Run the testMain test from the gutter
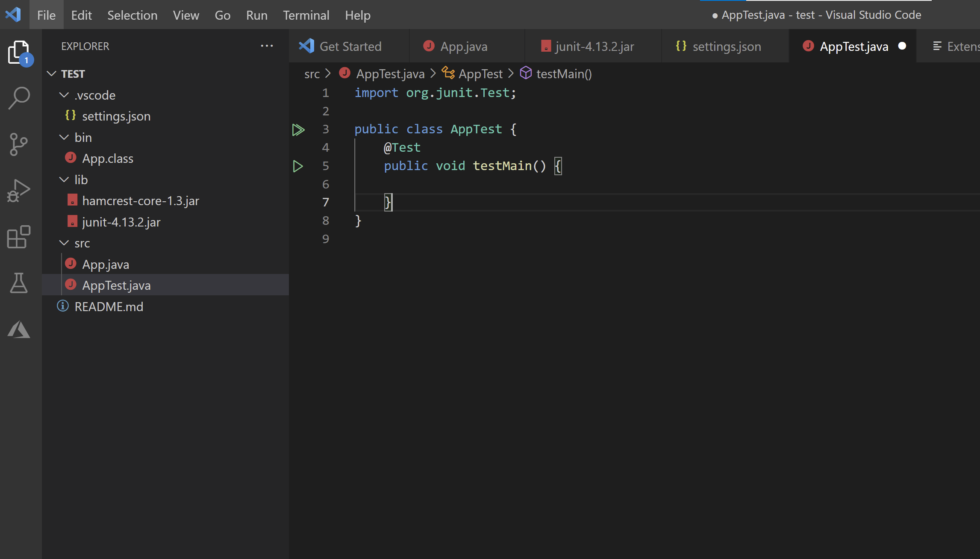This screenshot has height=559, width=980. [x=298, y=166]
